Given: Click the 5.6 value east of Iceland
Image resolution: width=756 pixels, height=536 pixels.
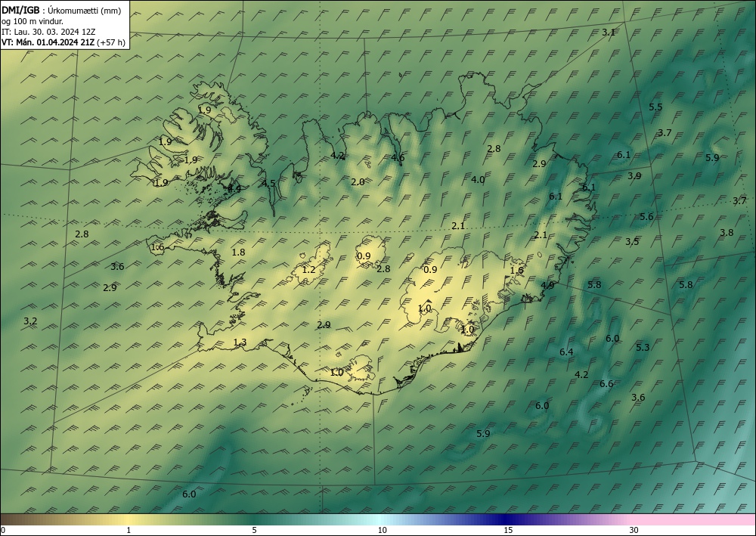Looking at the screenshot, I should click(x=646, y=216).
